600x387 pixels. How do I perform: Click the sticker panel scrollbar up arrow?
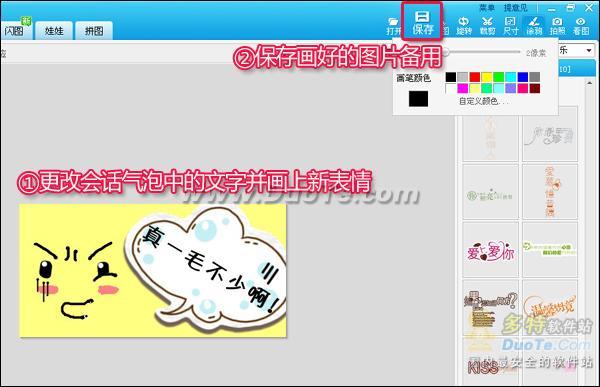[x=590, y=84]
